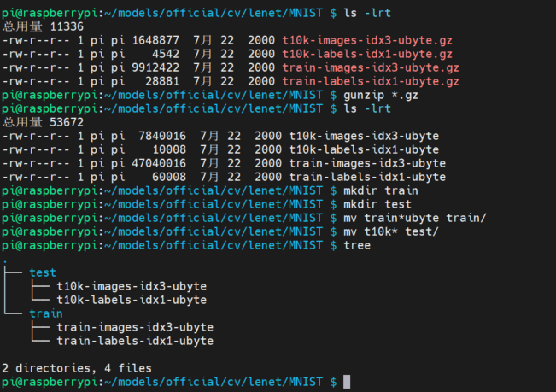The image size is (556, 392).
Task: Place cursor at the final prompt's cursor block
Action: (347, 382)
